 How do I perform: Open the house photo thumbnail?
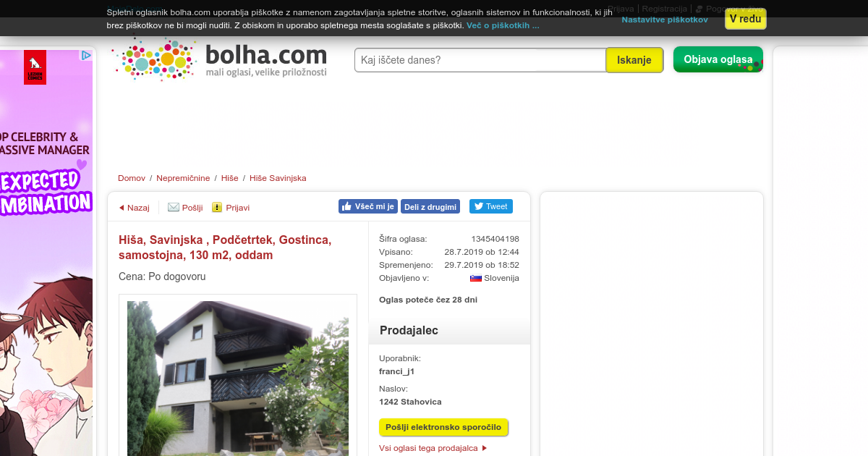coord(238,379)
